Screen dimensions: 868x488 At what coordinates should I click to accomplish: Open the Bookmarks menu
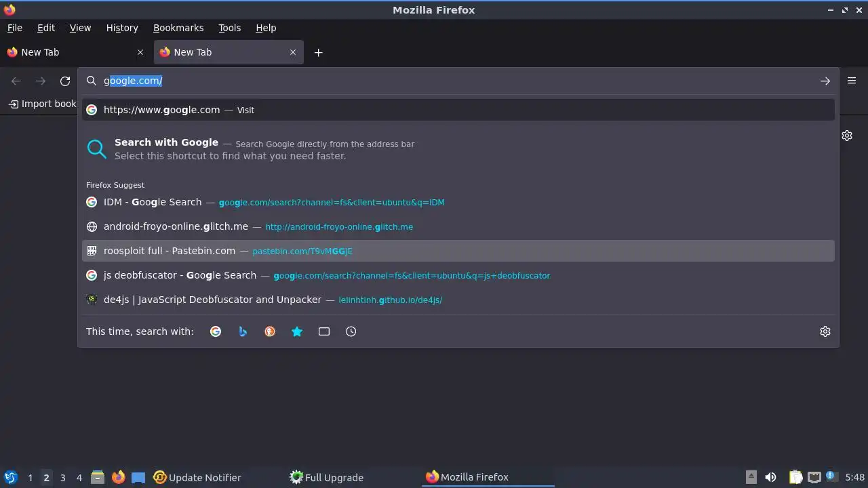tap(178, 28)
